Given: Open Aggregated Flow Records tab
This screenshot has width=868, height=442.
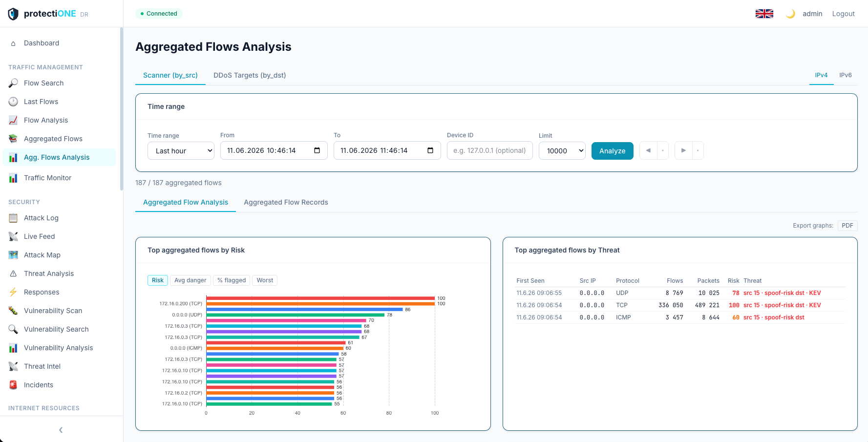Looking at the screenshot, I should tap(286, 202).
